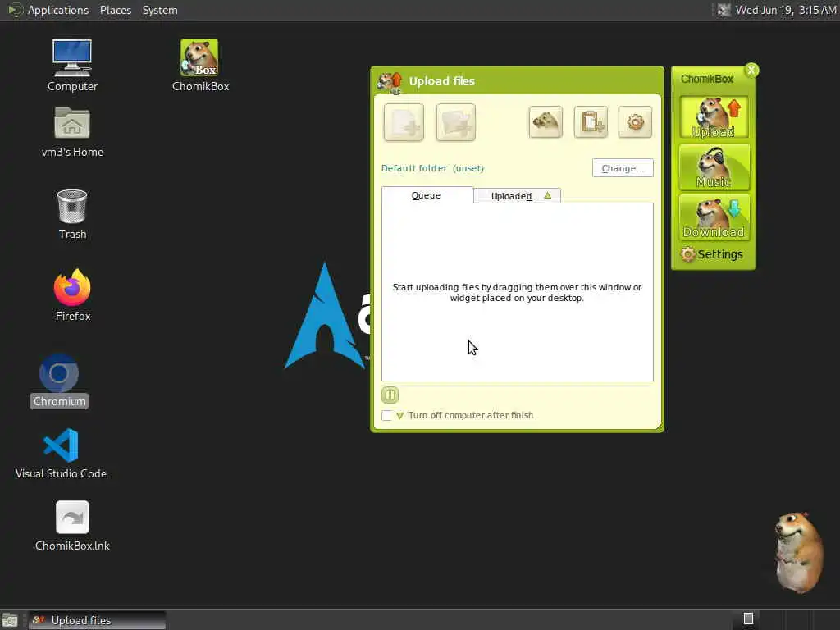Click the Upload files window title icon

point(390,82)
